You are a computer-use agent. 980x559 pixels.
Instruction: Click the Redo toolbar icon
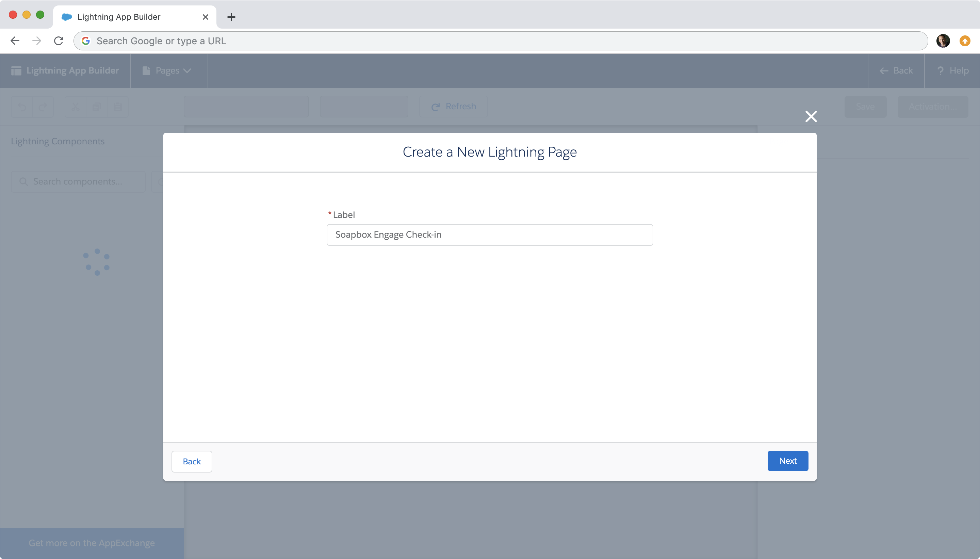coord(43,107)
